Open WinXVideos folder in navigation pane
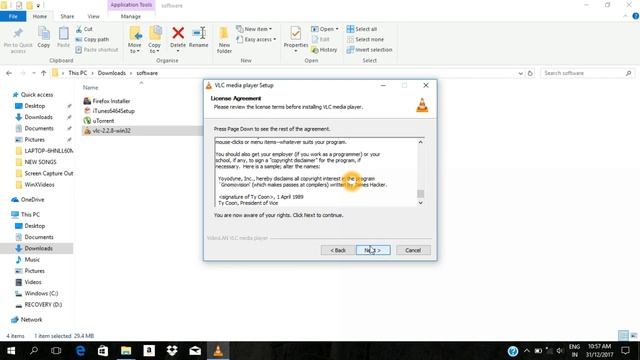Screen dimensions: 640x360 pos(39,184)
